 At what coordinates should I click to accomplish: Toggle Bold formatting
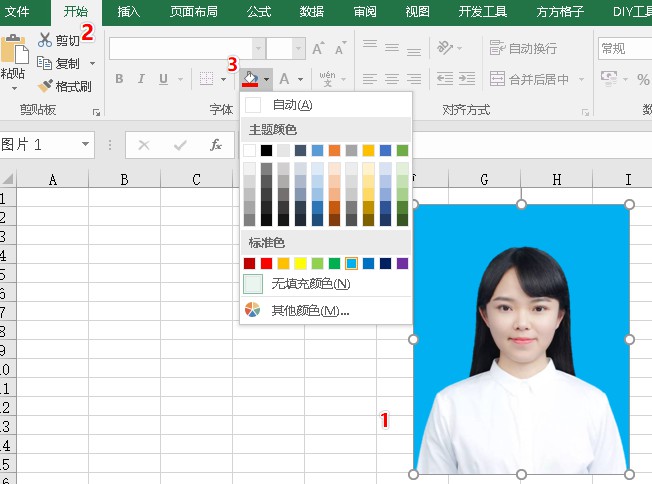point(119,79)
